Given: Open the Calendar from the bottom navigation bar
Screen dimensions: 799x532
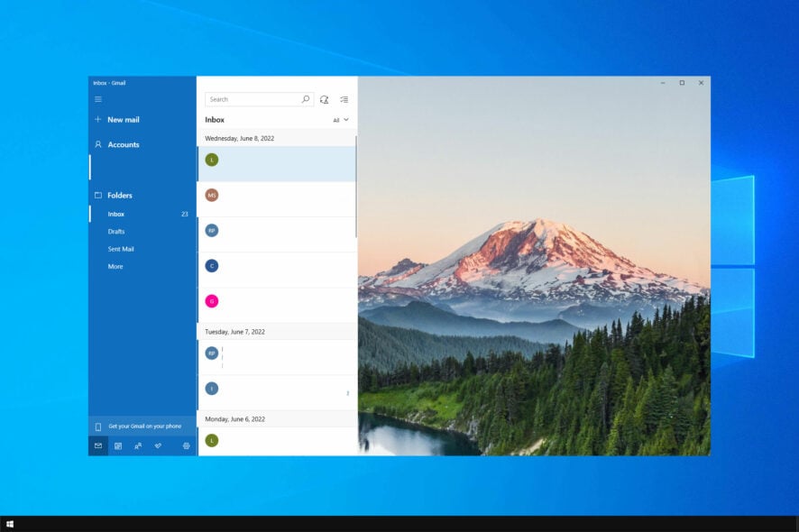Looking at the screenshot, I should (x=118, y=445).
